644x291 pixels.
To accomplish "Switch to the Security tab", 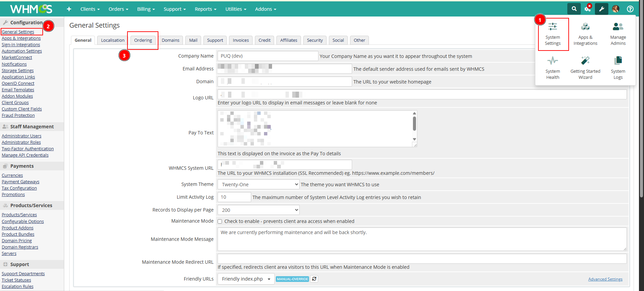I will tap(314, 40).
